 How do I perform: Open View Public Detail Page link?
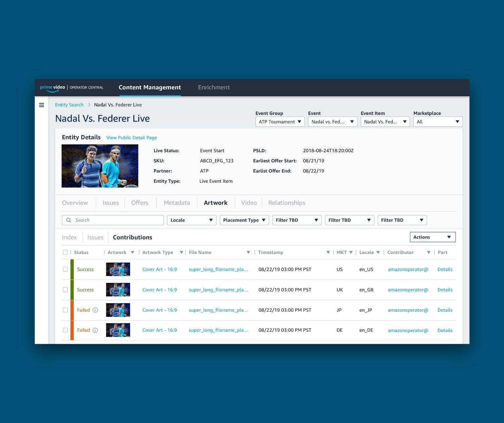[132, 138]
